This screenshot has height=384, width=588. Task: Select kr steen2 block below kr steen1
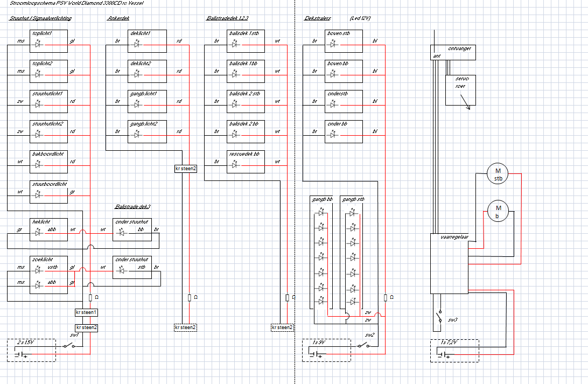tap(86, 327)
